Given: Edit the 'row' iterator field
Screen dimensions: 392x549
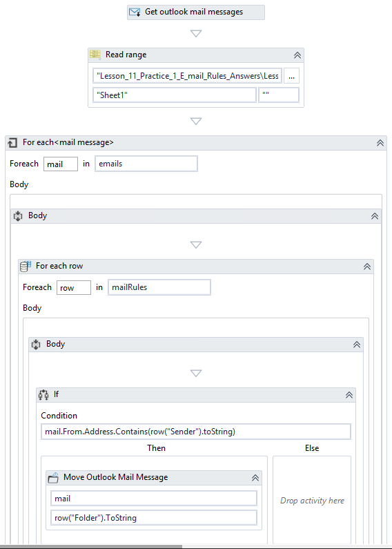Looking at the screenshot, I should point(74,287).
